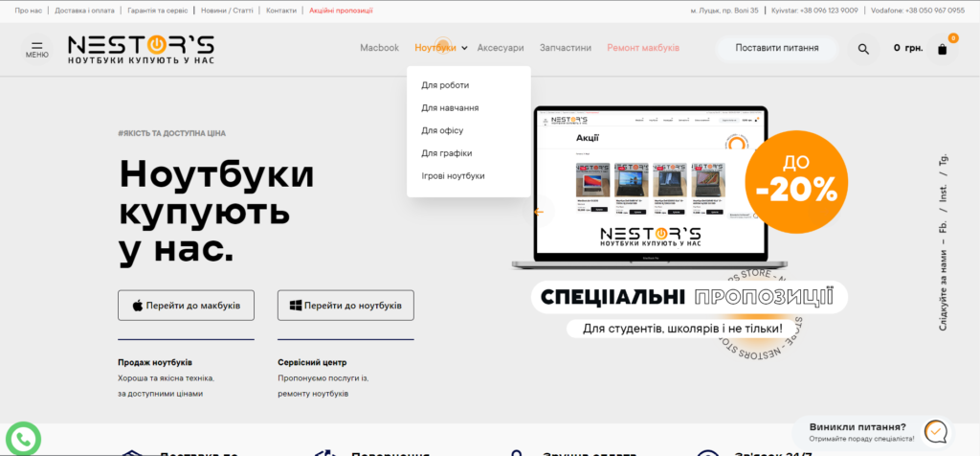The image size is (980, 456).
Task: Open the Fb. social link
Action: (943, 226)
